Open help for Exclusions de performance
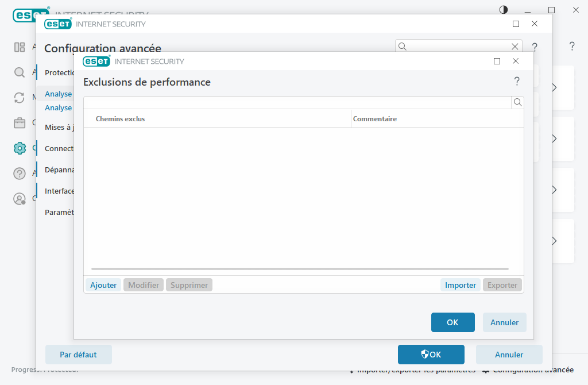588x385 pixels. [517, 82]
